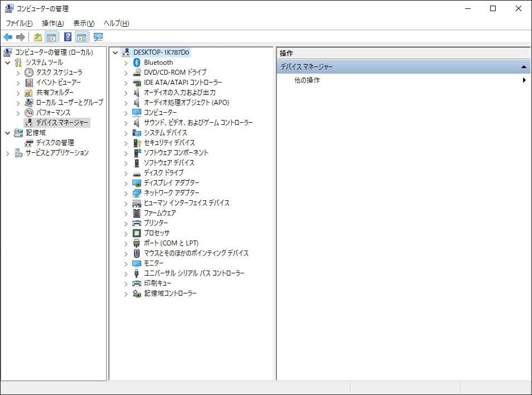Expand the プロセッサ category

pyautogui.click(x=125, y=233)
